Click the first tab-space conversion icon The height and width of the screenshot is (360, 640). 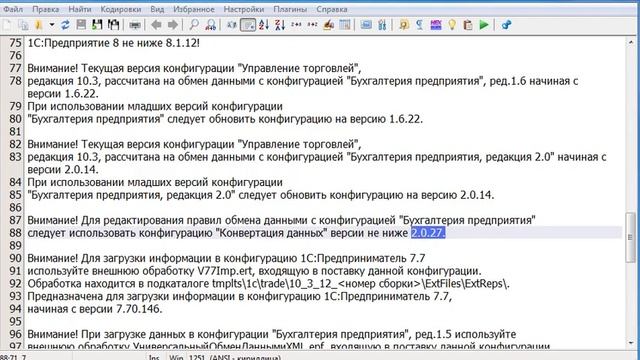click(x=296, y=25)
